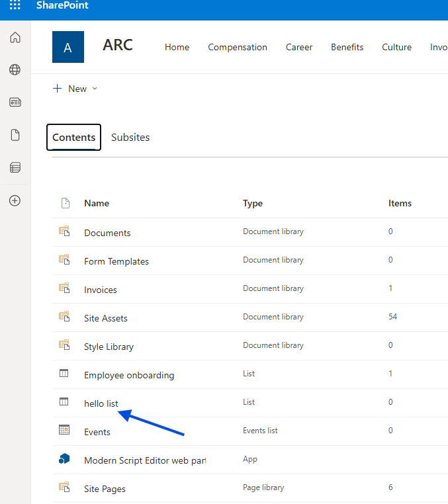Click the Items column header

coord(400,203)
